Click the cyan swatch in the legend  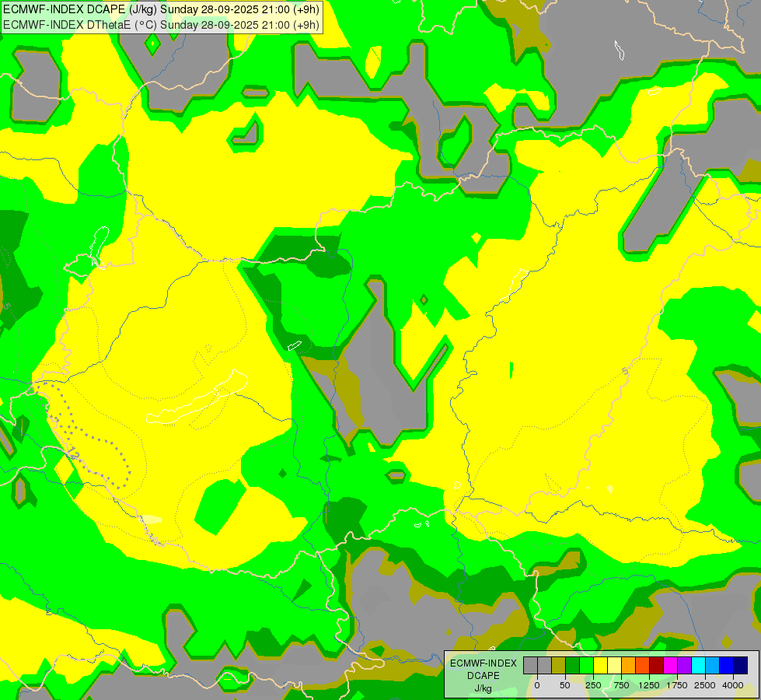coord(698,666)
